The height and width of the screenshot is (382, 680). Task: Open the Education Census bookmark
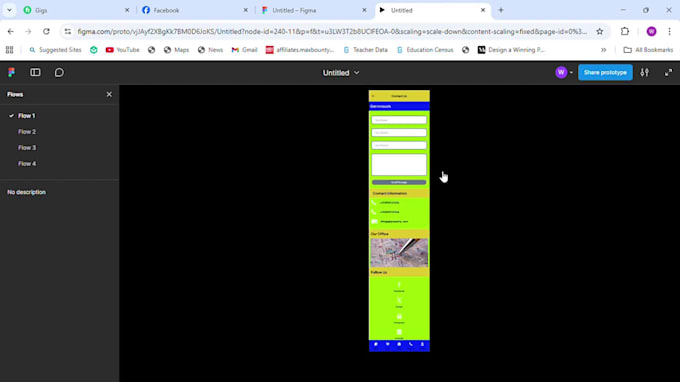(x=425, y=50)
